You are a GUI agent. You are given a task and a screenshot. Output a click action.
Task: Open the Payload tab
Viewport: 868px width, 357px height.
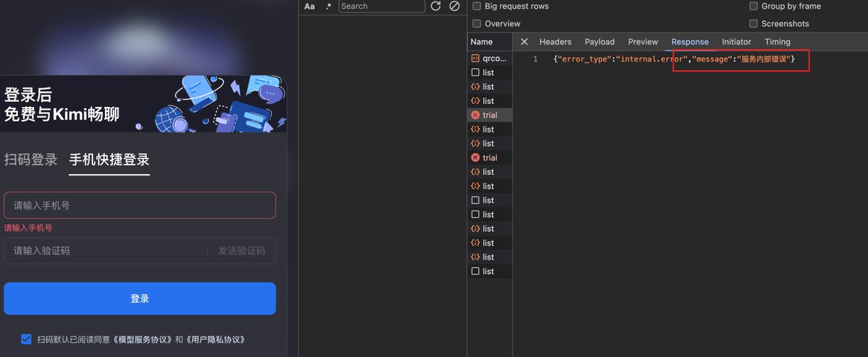tap(600, 42)
